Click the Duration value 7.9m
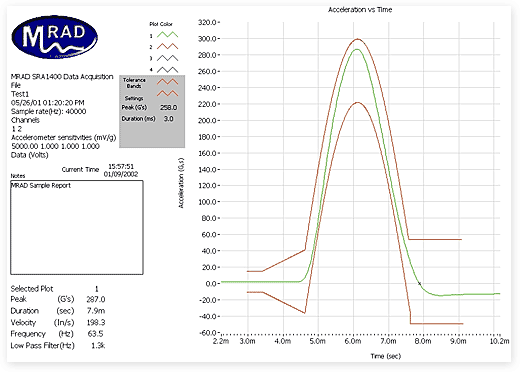The height and width of the screenshot is (372, 520). click(96, 311)
